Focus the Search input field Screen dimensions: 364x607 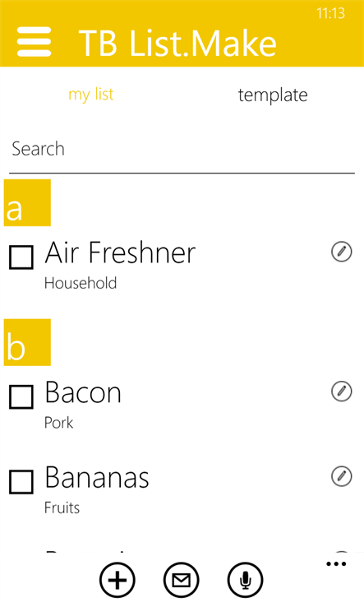coord(182,150)
